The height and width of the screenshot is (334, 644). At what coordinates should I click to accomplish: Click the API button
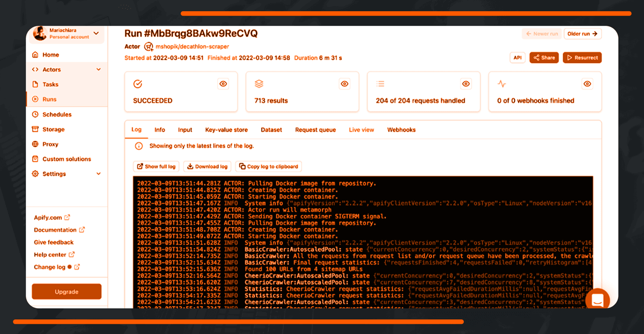(x=517, y=57)
